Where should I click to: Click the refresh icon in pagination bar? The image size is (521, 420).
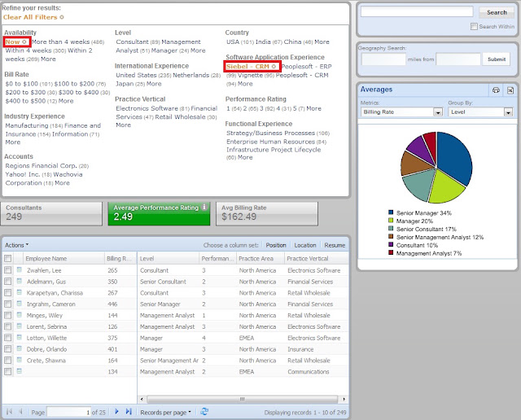(x=204, y=412)
